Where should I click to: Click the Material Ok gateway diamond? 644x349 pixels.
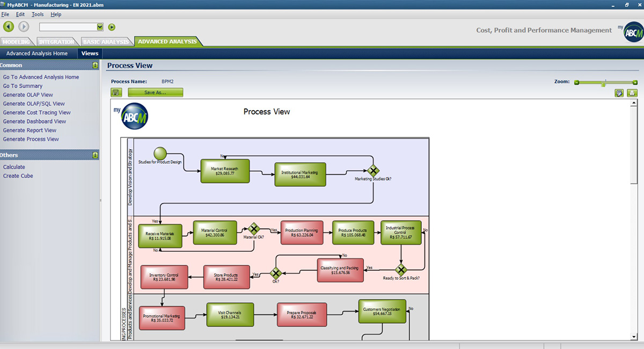click(x=254, y=230)
